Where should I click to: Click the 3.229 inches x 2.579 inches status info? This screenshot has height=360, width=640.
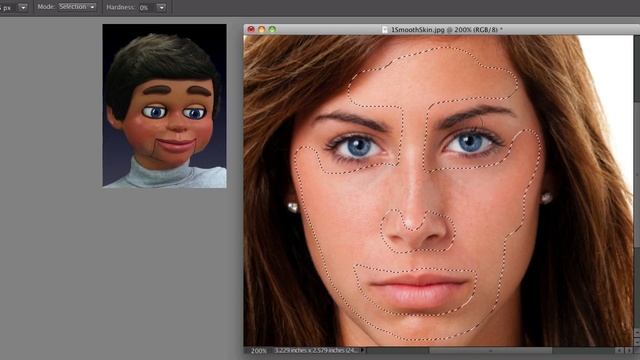(x=316, y=350)
